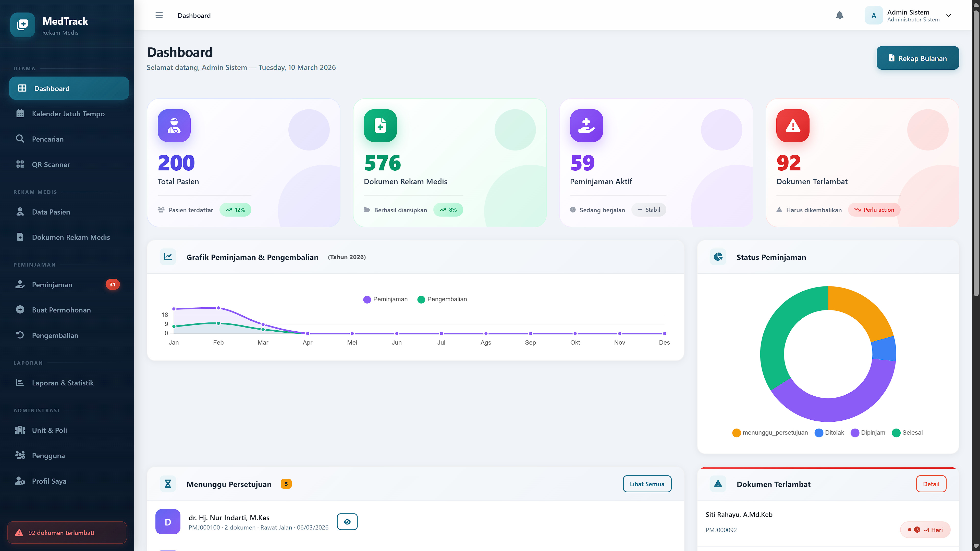Open Lihat Semua for Menunggu Persetujuan
The width and height of the screenshot is (980, 551).
tap(647, 484)
